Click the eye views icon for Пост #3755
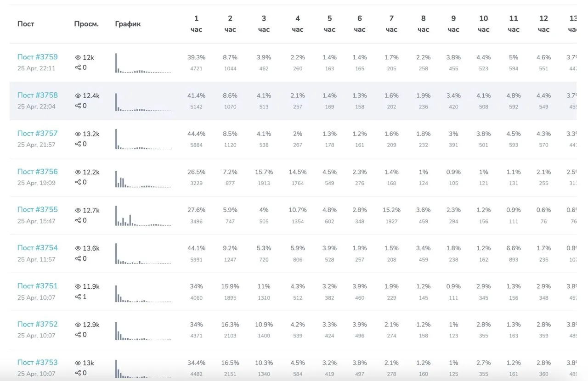 (78, 210)
